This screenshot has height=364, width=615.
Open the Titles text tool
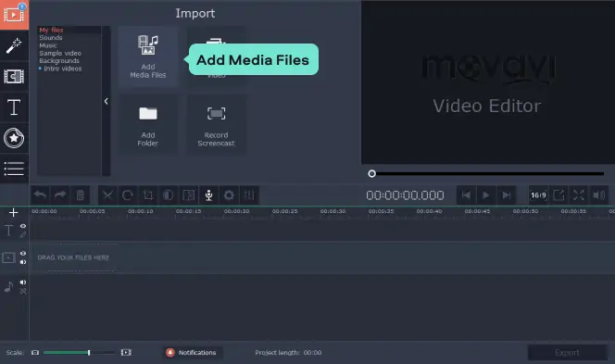click(14, 107)
